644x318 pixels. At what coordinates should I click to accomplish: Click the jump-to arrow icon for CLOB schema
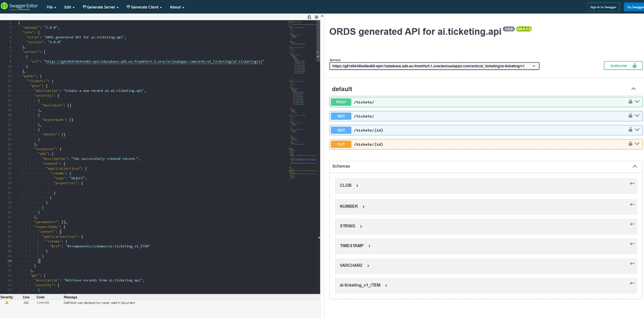(632, 183)
